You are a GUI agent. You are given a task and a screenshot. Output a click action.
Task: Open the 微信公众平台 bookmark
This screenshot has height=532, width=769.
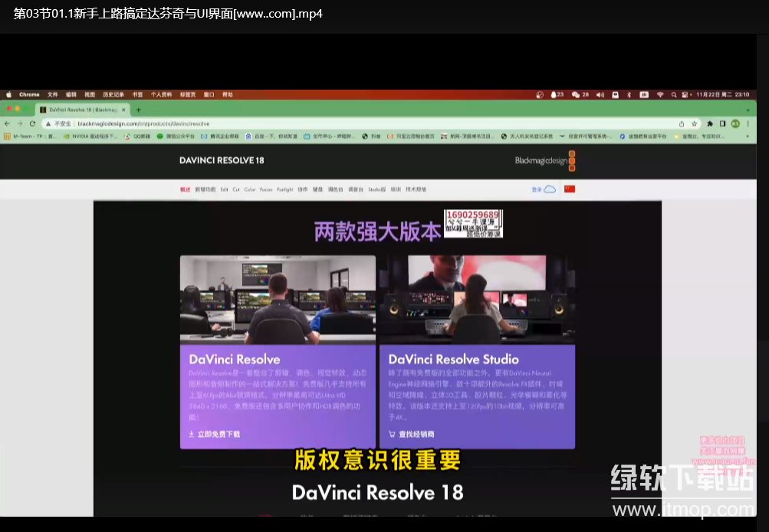point(176,136)
